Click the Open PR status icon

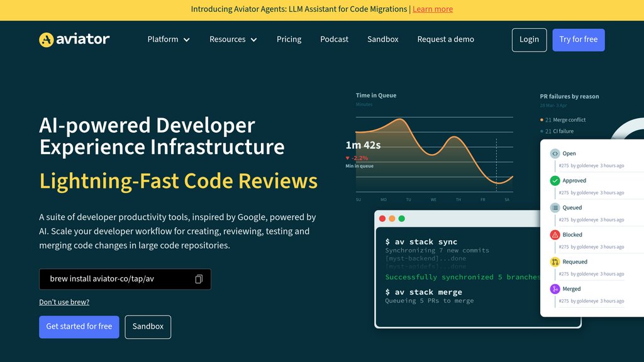[555, 153]
